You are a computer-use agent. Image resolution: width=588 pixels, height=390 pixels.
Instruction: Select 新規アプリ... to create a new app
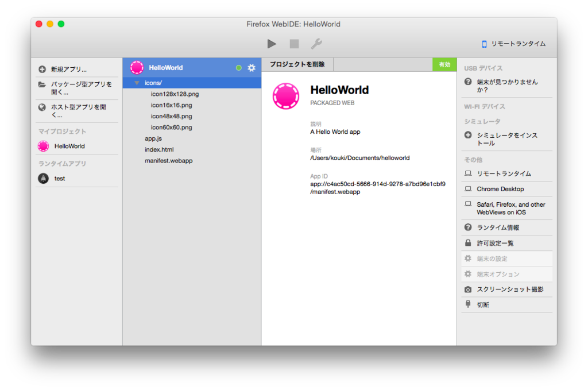coord(69,69)
